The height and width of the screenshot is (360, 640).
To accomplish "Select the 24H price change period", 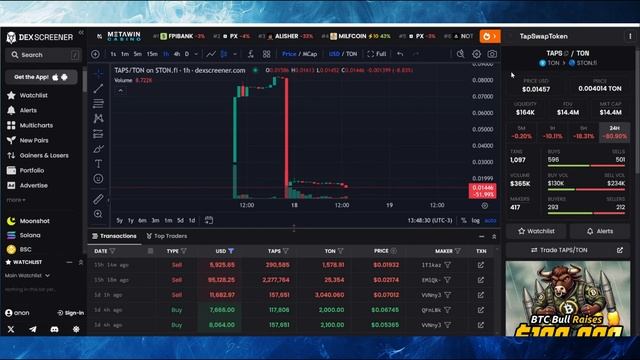I will 614,132.
